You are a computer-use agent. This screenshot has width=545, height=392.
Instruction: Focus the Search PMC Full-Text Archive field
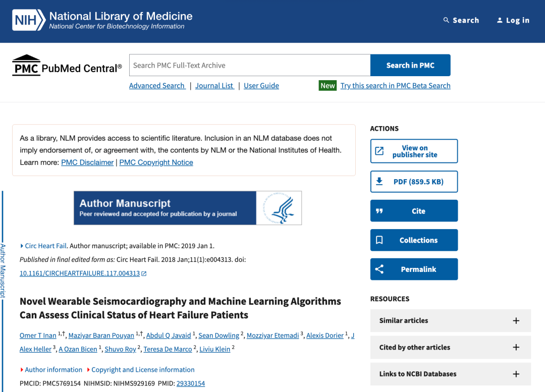click(x=250, y=66)
